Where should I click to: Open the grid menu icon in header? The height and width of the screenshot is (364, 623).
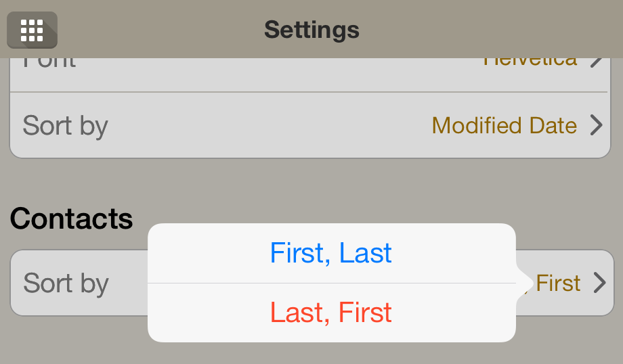33,30
